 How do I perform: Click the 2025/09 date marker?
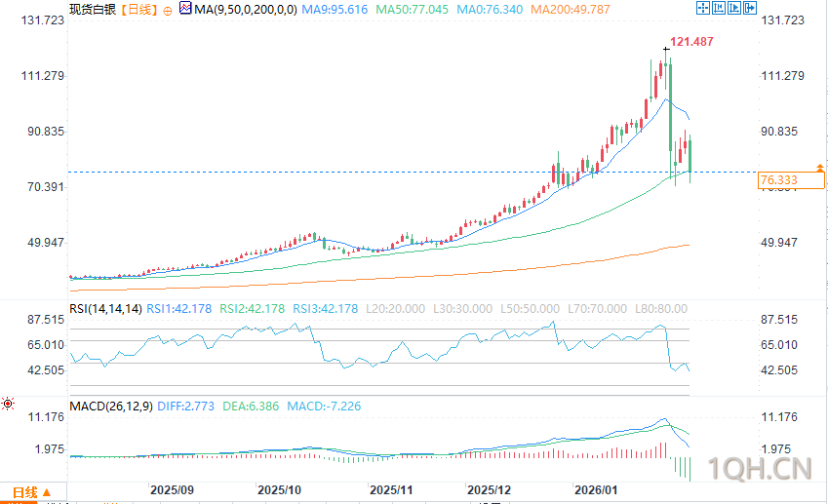(172, 490)
